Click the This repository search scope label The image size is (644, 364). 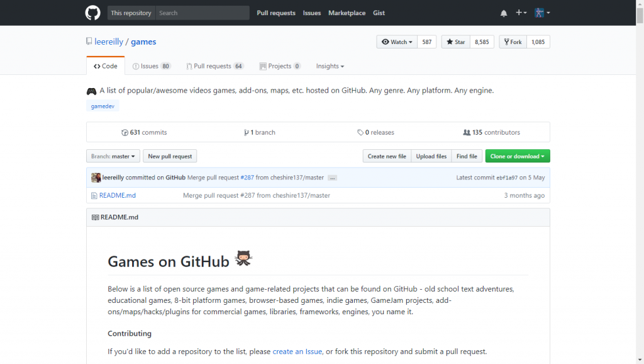click(131, 13)
